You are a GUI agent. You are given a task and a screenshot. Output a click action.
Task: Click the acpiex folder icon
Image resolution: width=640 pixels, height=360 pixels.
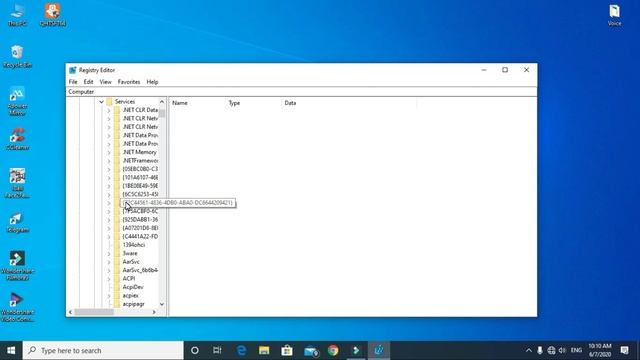tap(117, 296)
